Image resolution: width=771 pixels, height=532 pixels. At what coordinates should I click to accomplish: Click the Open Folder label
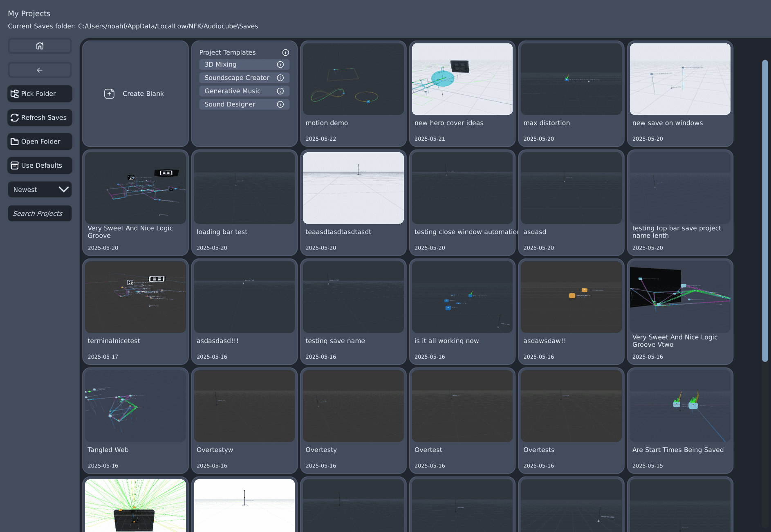point(40,141)
